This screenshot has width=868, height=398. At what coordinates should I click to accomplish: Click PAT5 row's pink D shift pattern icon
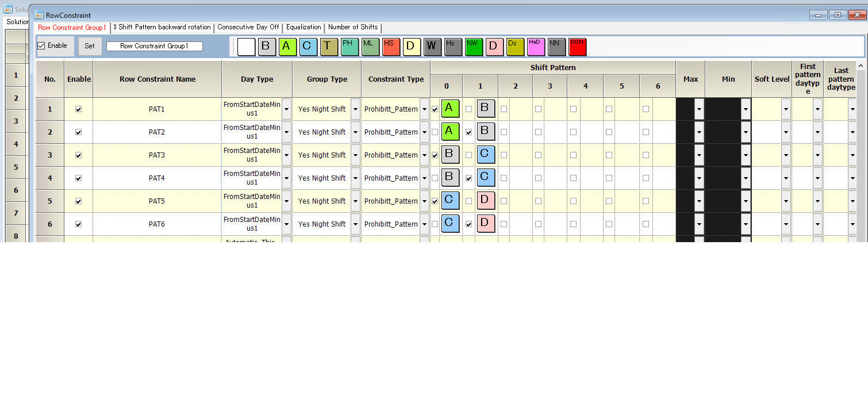(486, 200)
